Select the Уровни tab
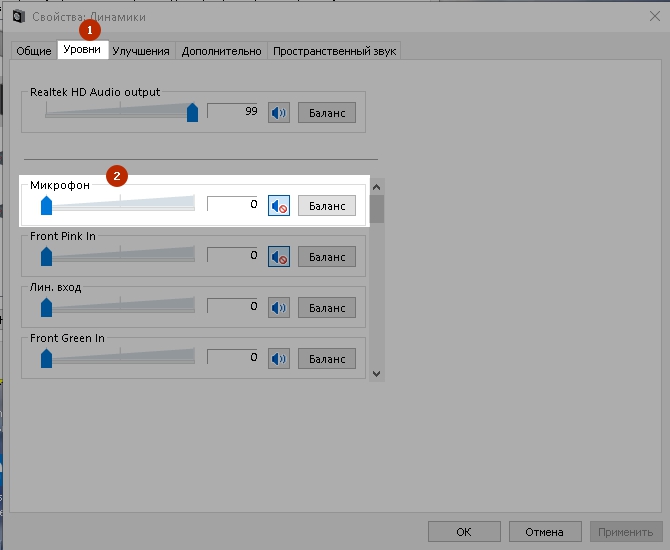The height and width of the screenshot is (550, 670). tap(82, 50)
